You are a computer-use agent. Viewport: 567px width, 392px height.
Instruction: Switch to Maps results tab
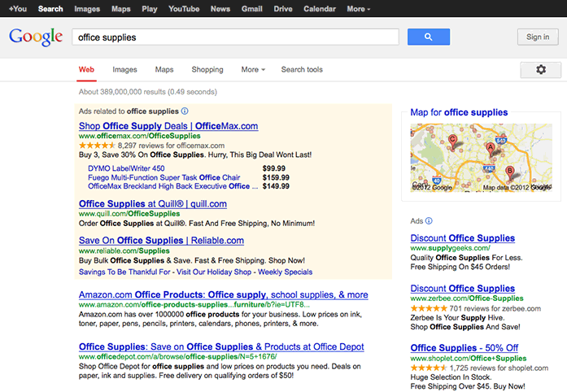tap(164, 69)
